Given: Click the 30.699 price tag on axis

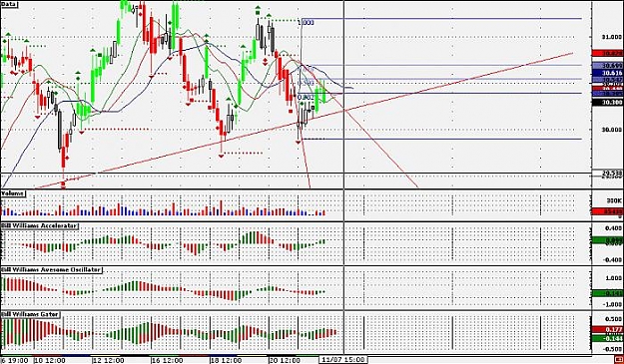Looking at the screenshot, I should pyautogui.click(x=608, y=65).
